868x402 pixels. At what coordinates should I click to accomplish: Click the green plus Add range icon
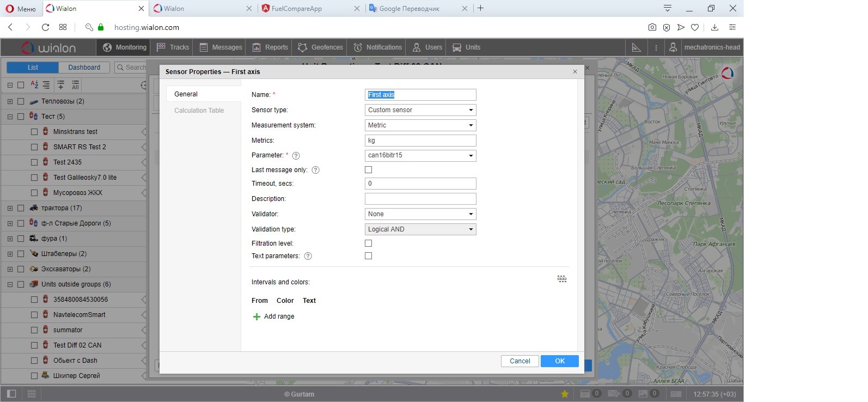pyautogui.click(x=256, y=316)
